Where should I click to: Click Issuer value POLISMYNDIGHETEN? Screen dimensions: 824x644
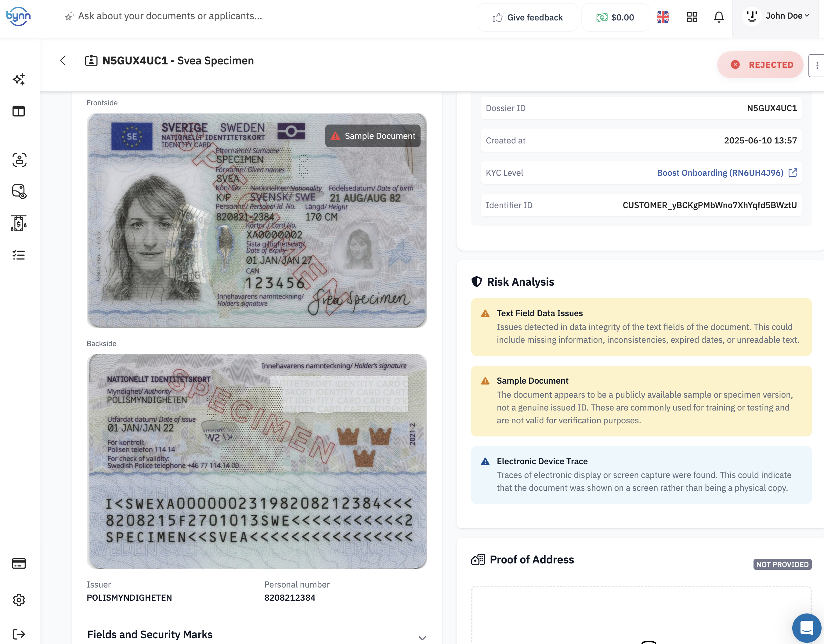click(x=129, y=598)
